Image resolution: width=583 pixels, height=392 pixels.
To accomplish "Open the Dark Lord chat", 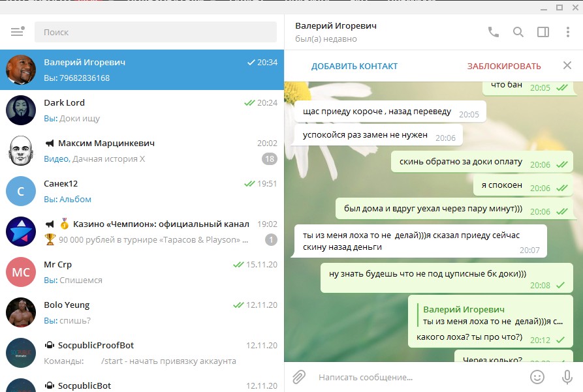I will [x=142, y=110].
